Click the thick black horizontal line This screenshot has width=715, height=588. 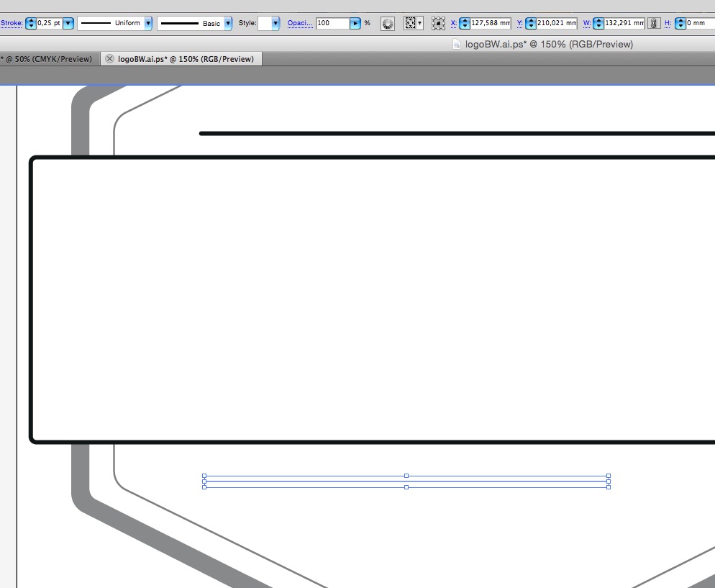pos(457,134)
